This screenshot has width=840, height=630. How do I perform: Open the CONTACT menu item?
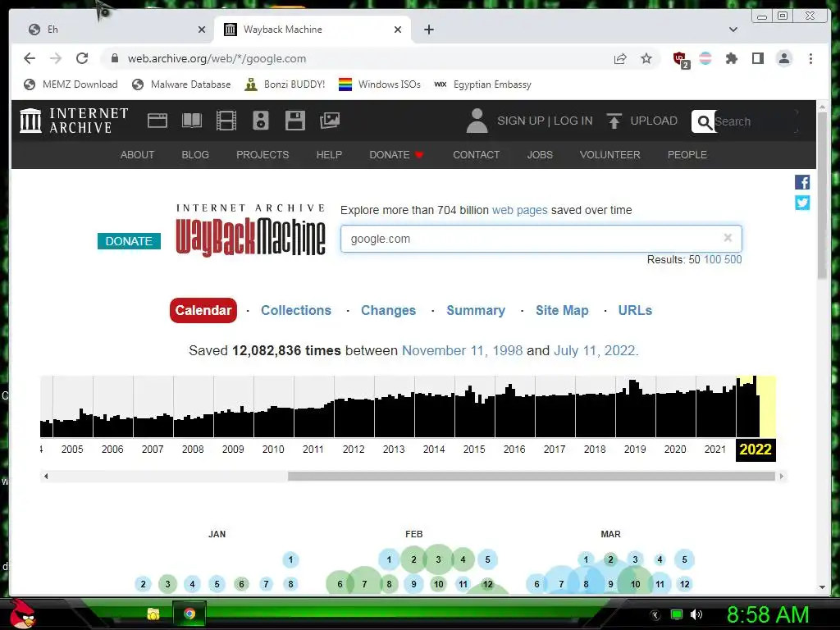(477, 155)
